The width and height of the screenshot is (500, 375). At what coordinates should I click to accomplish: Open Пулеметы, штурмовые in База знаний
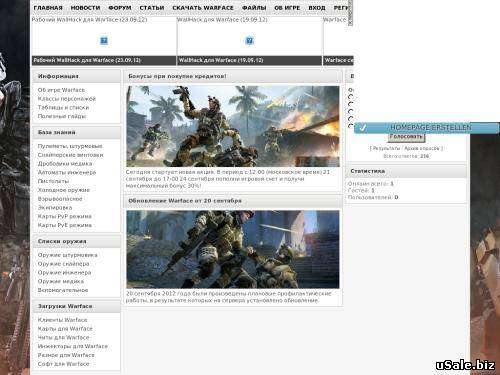[x=70, y=146]
